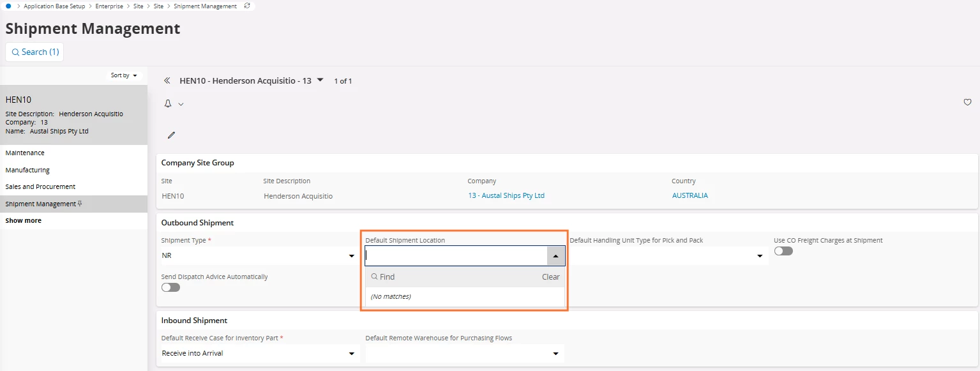
Task: Click Clear in the location dropdown
Action: coord(550,277)
